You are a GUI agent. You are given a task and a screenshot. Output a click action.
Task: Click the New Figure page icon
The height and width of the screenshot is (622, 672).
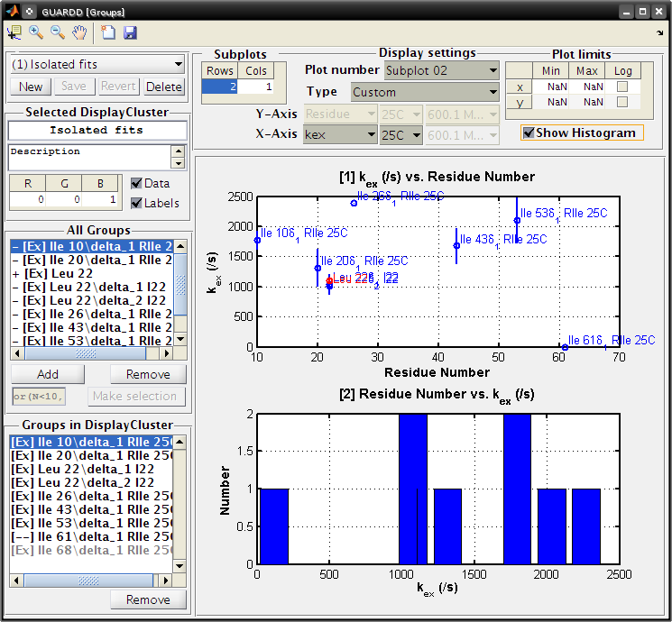tap(108, 32)
